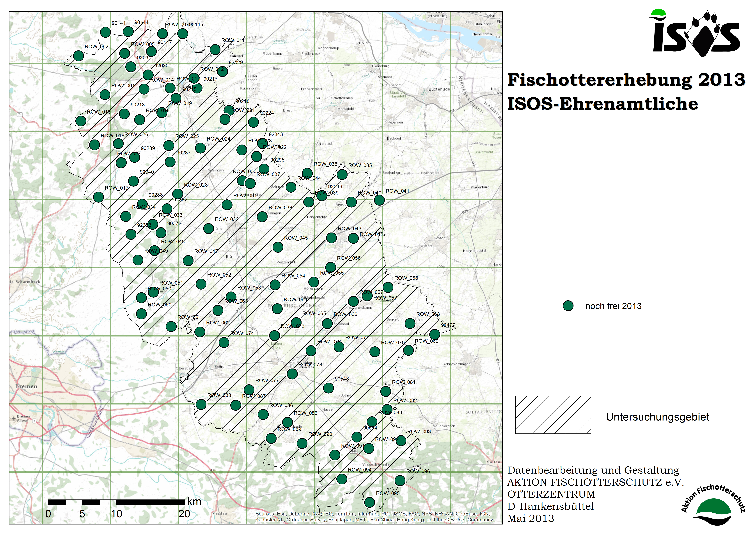Click the map point labeled ROW_088
Image resolution: width=756 pixels, height=535 pixels.
[201, 404]
